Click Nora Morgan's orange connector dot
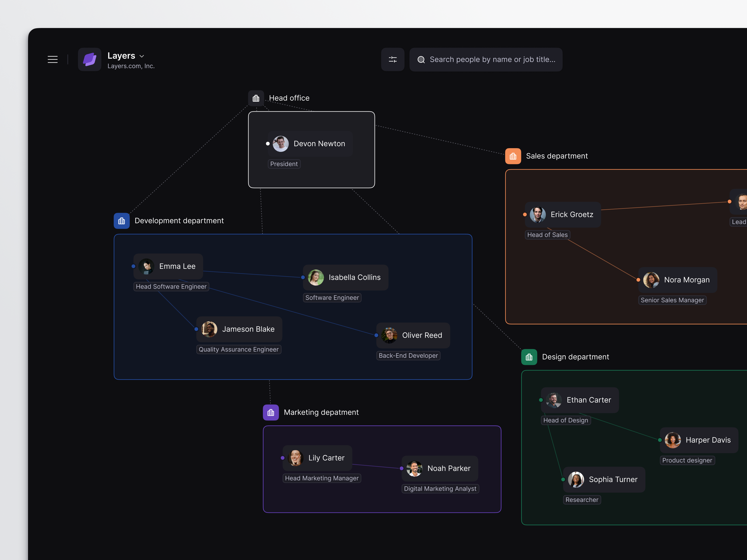 click(638, 280)
